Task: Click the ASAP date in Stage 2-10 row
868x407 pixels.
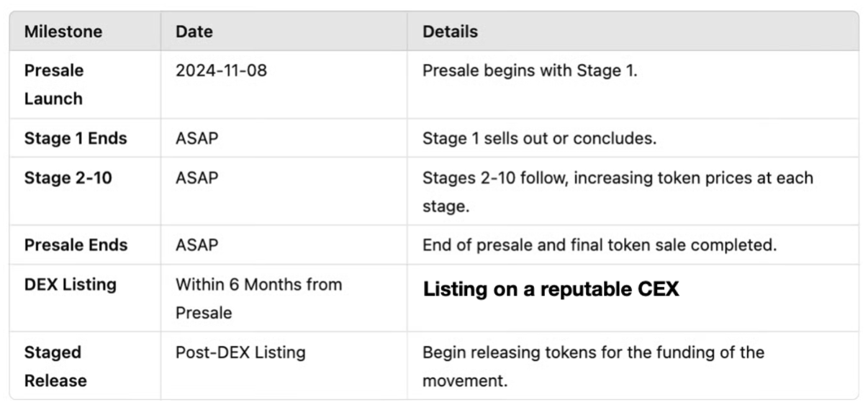Action: pyautogui.click(x=196, y=177)
